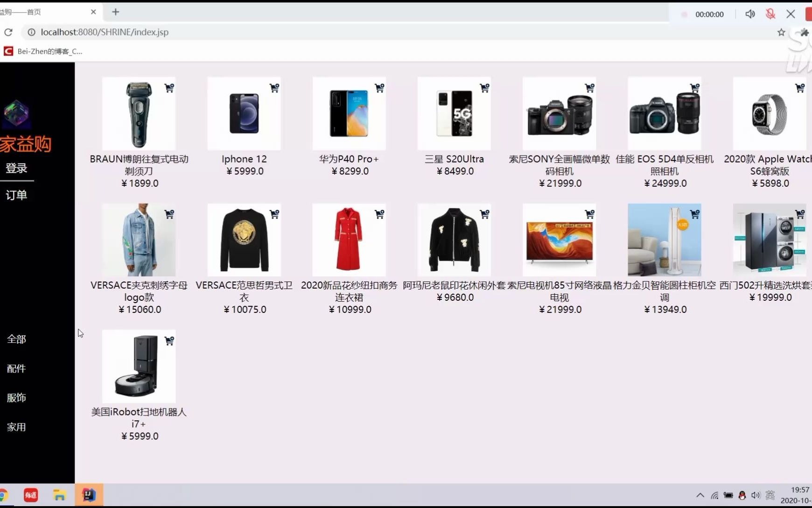Click the address bar URL
Screen dimensions: 812x508
[x=105, y=32]
